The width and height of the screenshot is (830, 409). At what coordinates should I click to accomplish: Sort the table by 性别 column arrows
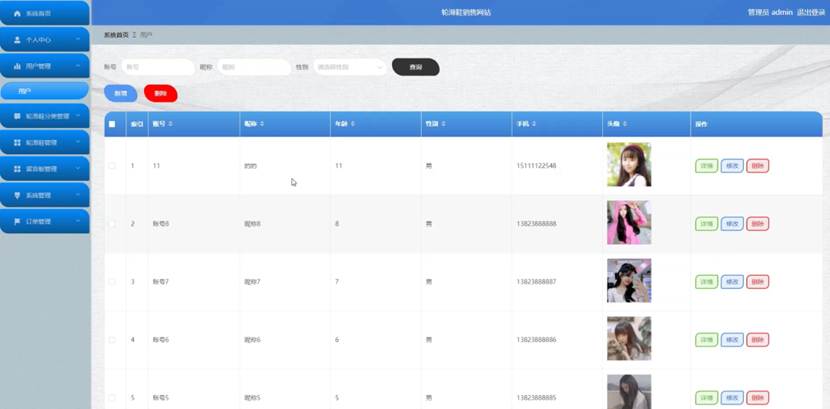pos(443,124)
